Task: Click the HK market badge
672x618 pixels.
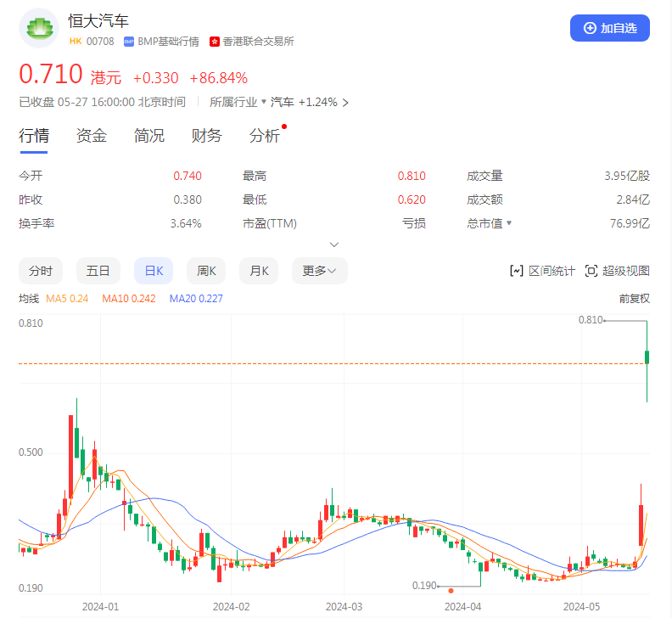Action: pos(75,41)
